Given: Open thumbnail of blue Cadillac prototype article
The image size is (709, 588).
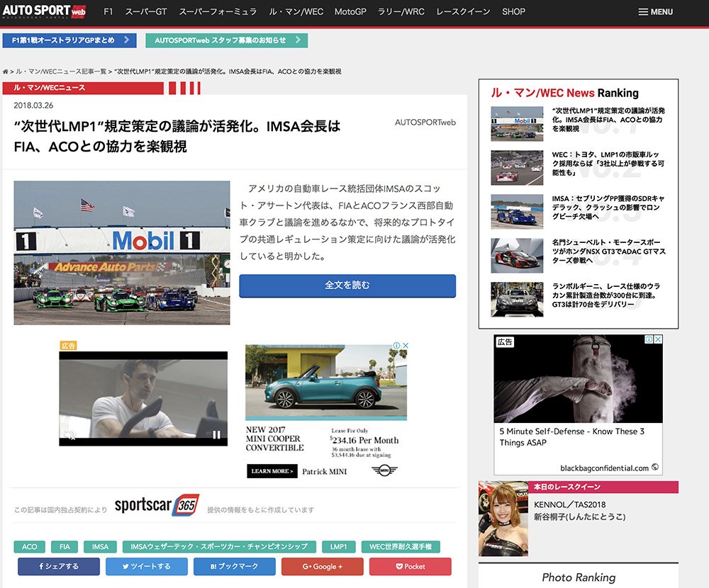Looking at the screenshot, I should pos(517,212).
